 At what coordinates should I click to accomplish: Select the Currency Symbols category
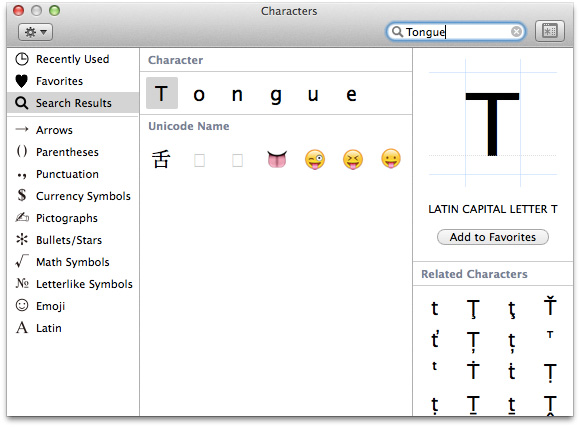(x=72, y=196)
